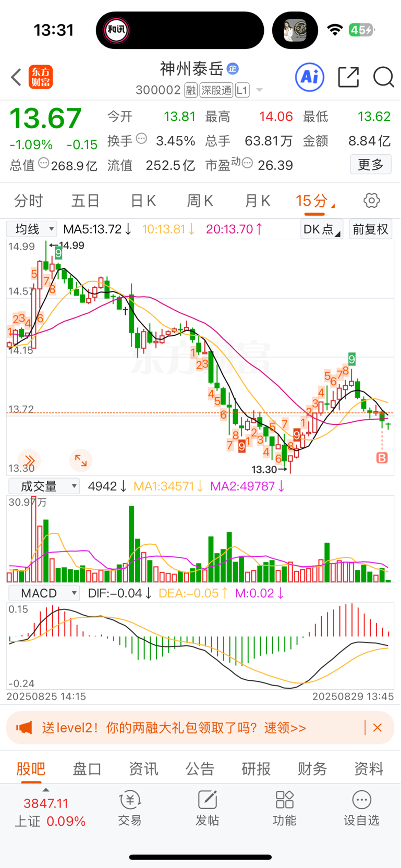Open the 均线 indicator dropdown
The image size is (401, 868).
pyautogui.click(x=31, y=229)
